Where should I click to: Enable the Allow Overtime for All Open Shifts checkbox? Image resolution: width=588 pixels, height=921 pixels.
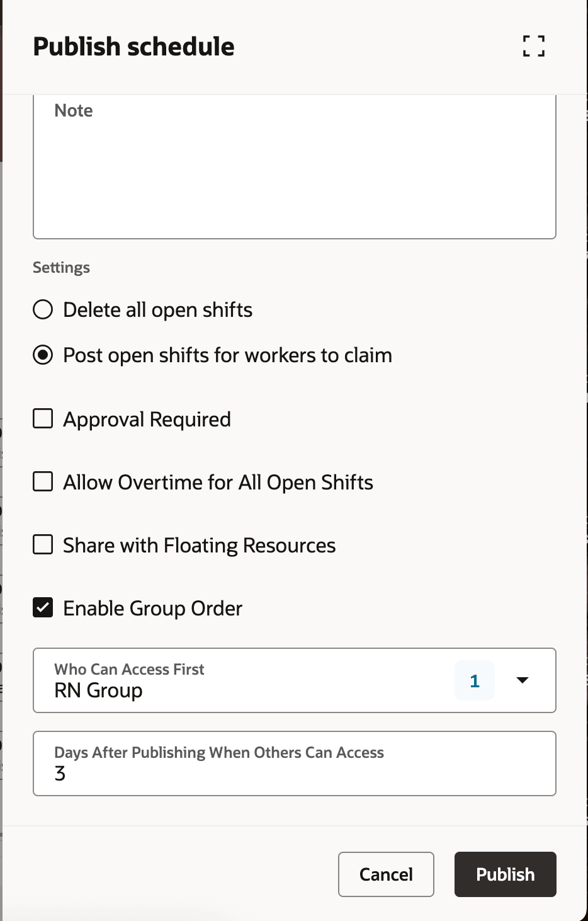coord(43,482)
